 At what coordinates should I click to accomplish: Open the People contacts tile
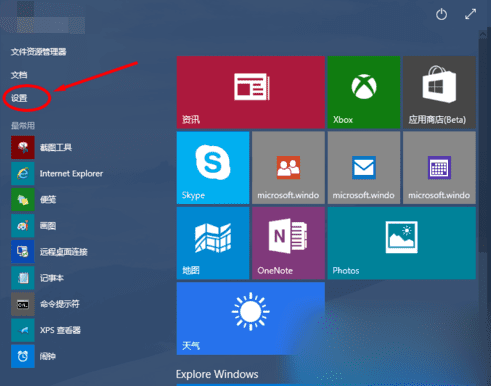coord(288,168)
